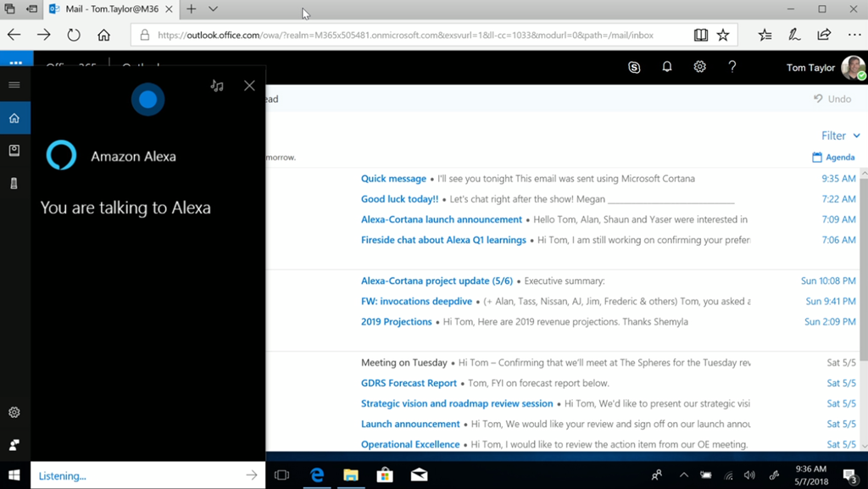Open Quick message email
The image size is (868, 489).
(x=561, y=179)
